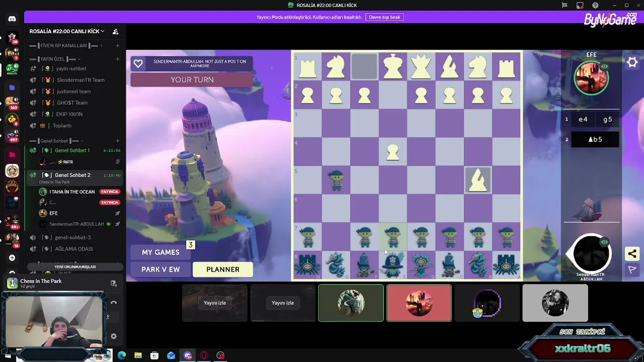Click move b5 in move list
Viewport: 644px width, 362px height.
[x=595, y=139]
